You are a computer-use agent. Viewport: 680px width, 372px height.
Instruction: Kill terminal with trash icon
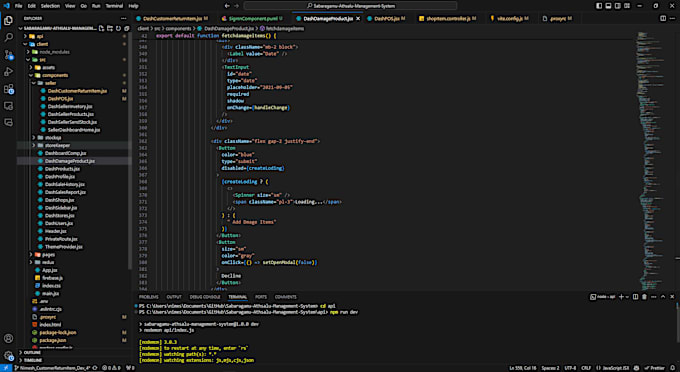644,297
